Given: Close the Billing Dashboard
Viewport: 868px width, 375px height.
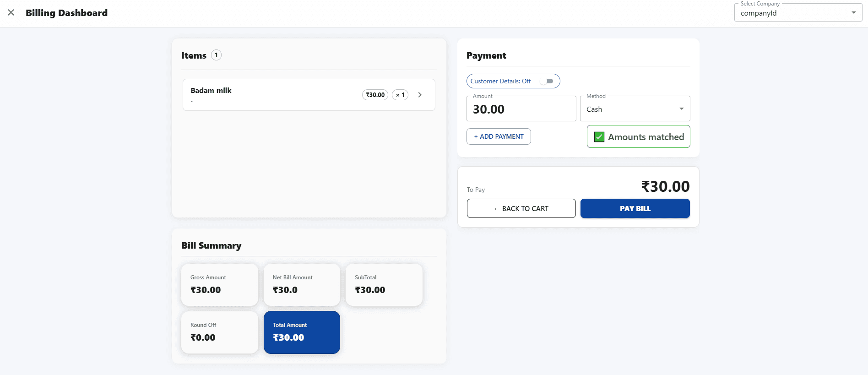Looking at the screenshot, I should pos(11,12).
